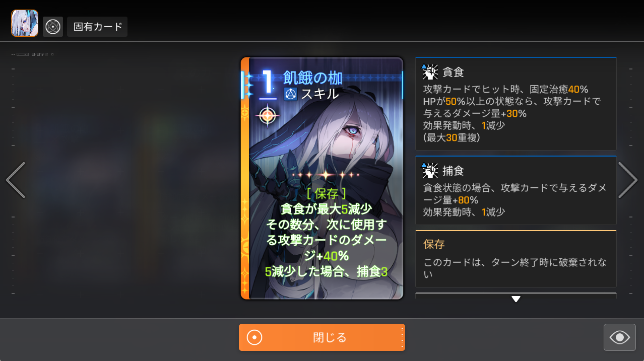
Task: Open the 捕食 effect description panel
Action: (516, 190)
